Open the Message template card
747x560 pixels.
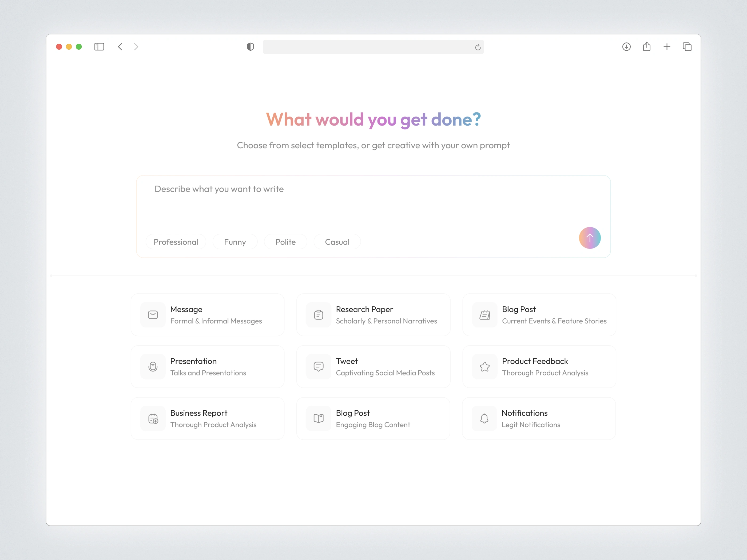(x=207, y=315)
